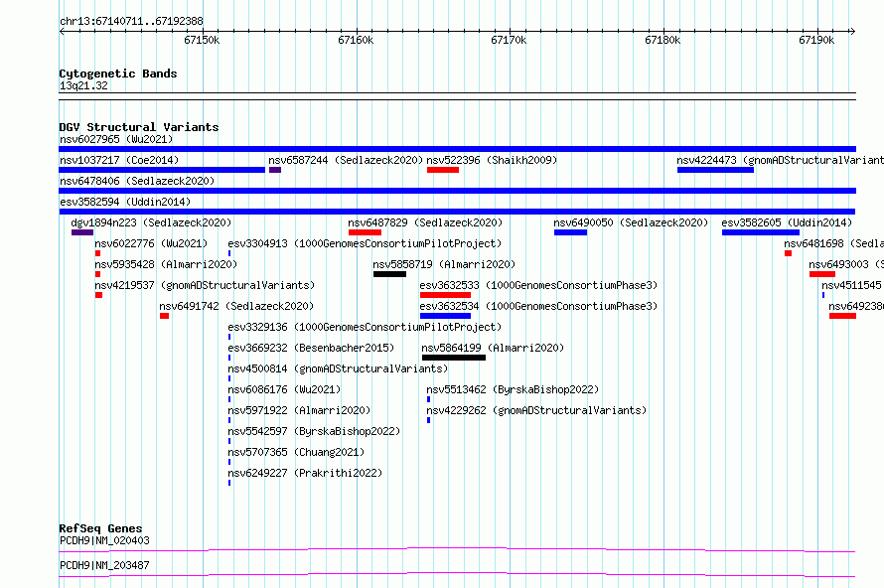This screenshot has height=588, width=884.
Task: Select the nsv1037217 (Coe2014) blue bar
Action: [162, 170]
